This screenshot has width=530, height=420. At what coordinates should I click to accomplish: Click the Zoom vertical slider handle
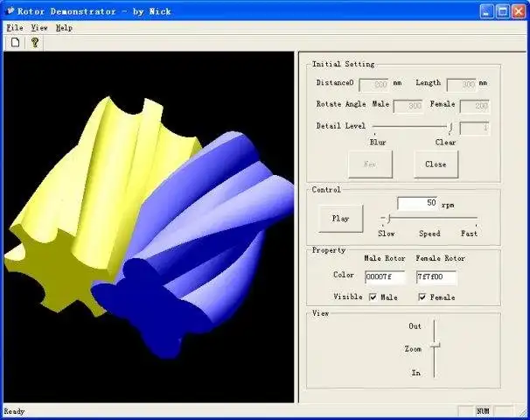click(435, 345)
